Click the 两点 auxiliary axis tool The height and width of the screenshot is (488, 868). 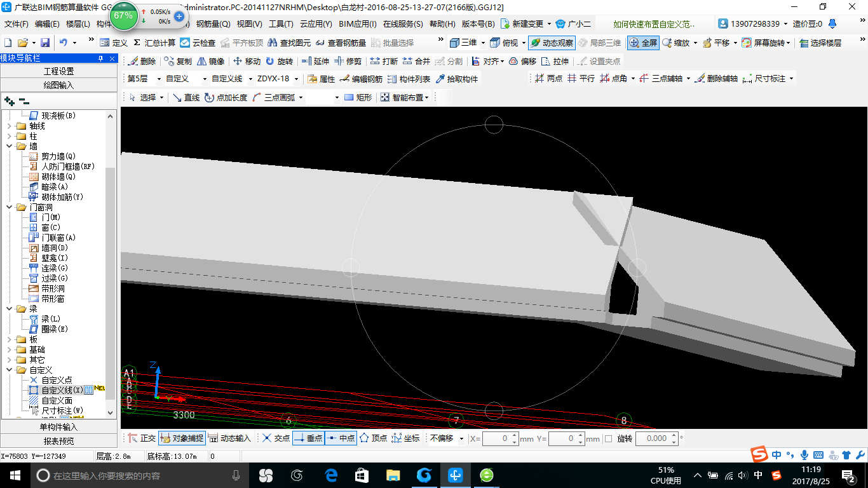(x=548, y=79)
